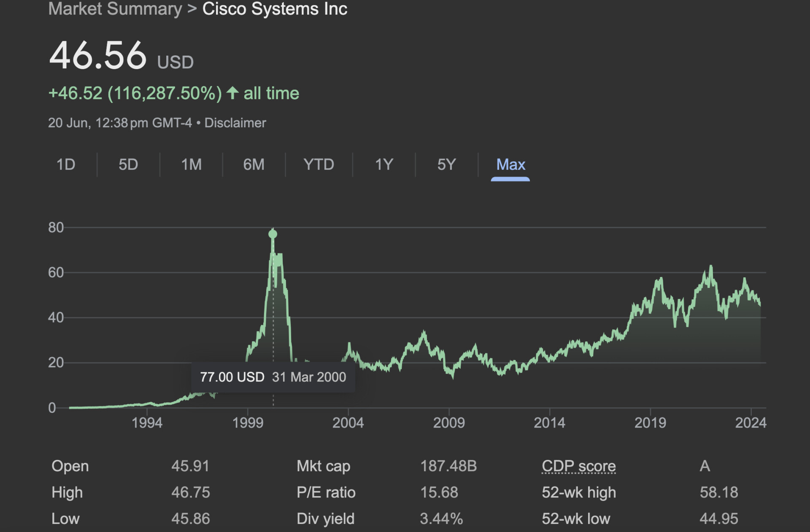
Task: Click the green up-arrow all time icon
Action: (232, 93)
